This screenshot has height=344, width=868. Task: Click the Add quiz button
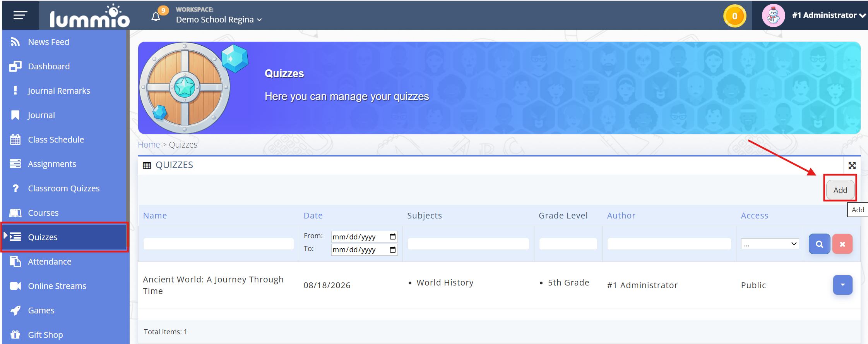tap(840, 190)
